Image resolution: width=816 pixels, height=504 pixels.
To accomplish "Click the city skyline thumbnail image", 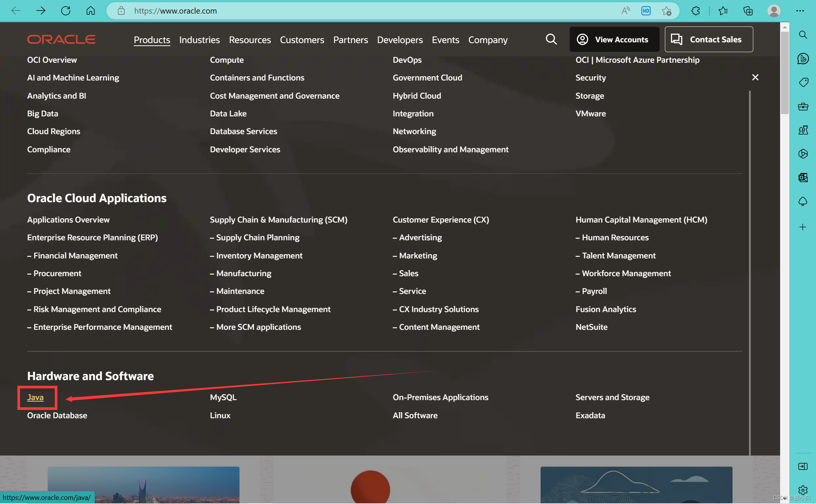I will click(x=144, y=485).
